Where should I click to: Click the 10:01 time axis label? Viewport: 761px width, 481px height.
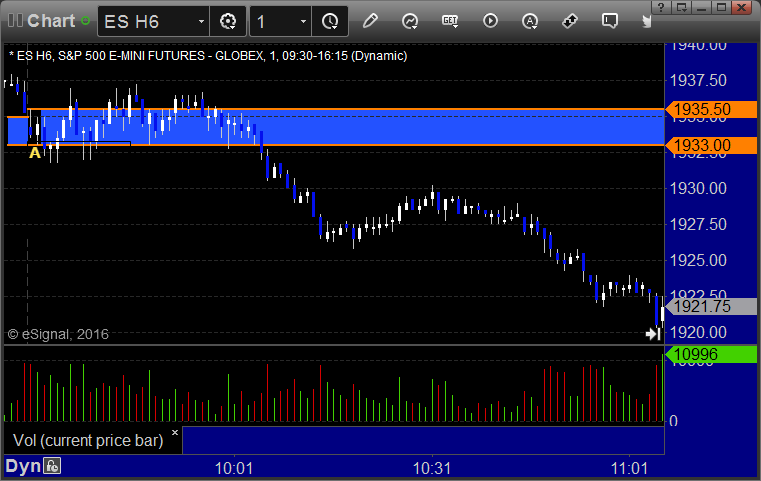234,468
